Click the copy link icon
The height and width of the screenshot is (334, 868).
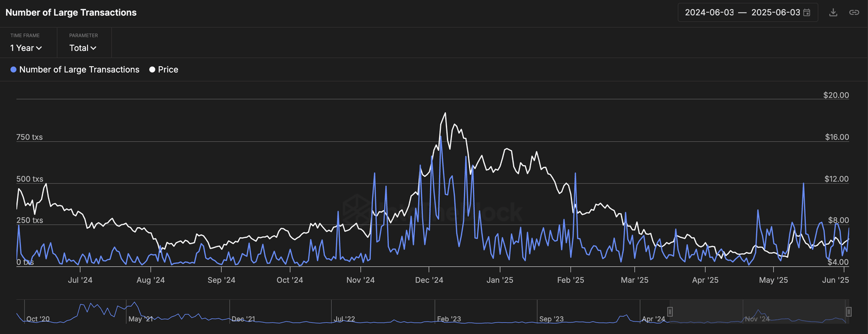[854, 12]
